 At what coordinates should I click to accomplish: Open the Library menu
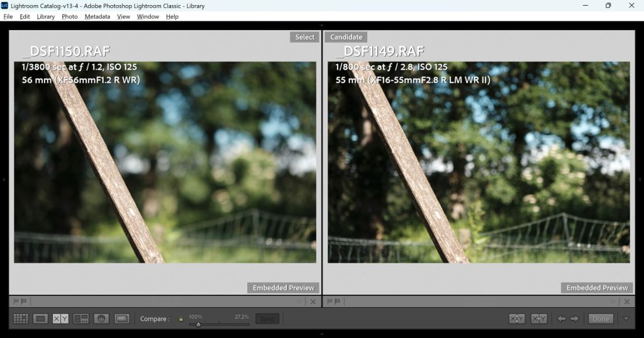pyautogui.click(x=45, y=16)
